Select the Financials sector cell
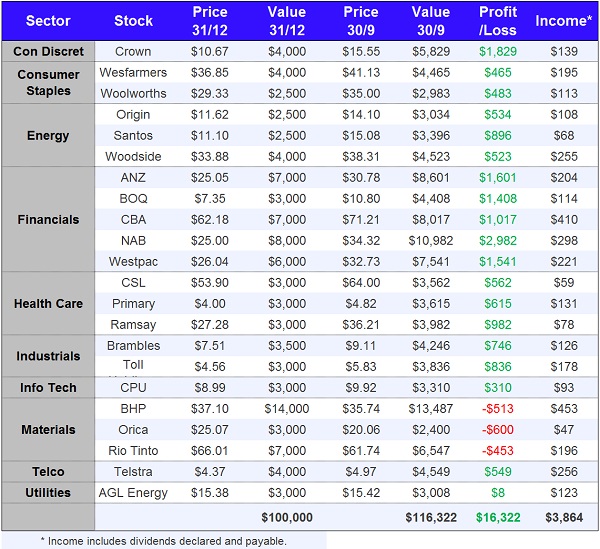Screen dimensions: 600x549 pos(48,220)
